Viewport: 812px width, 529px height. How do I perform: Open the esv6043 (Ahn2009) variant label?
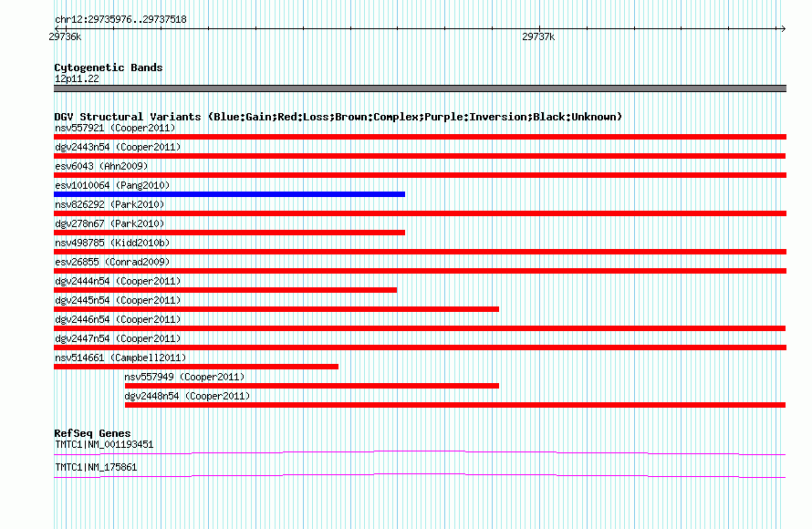(x=101, y=166)
